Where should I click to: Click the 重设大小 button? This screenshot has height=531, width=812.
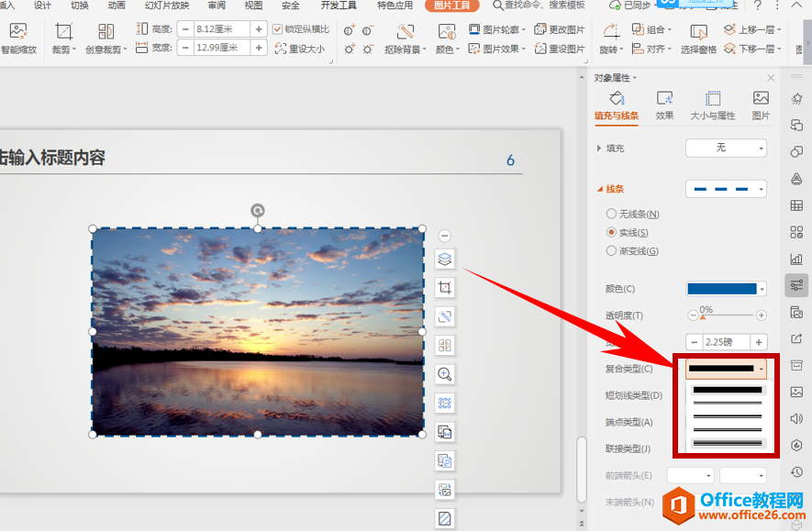pos(300,49)
